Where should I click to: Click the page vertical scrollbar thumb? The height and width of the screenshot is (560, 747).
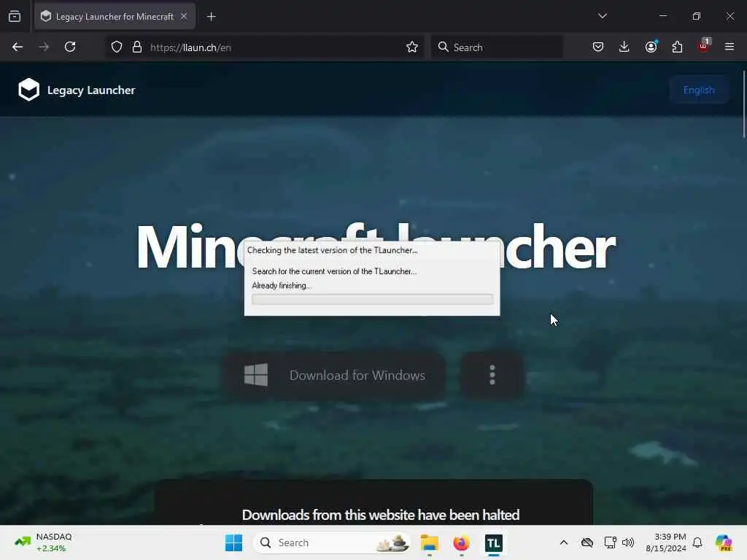[743, 104]
